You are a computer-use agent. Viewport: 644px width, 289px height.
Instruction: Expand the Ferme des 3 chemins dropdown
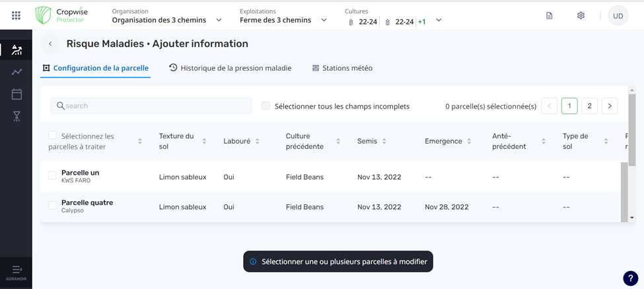[x=324, y=21]
